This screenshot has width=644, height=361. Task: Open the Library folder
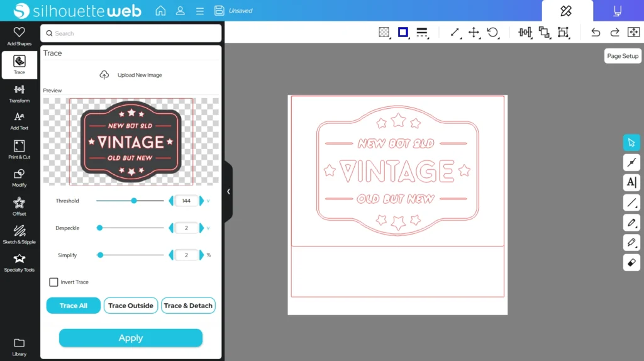(x=19, y=346)
